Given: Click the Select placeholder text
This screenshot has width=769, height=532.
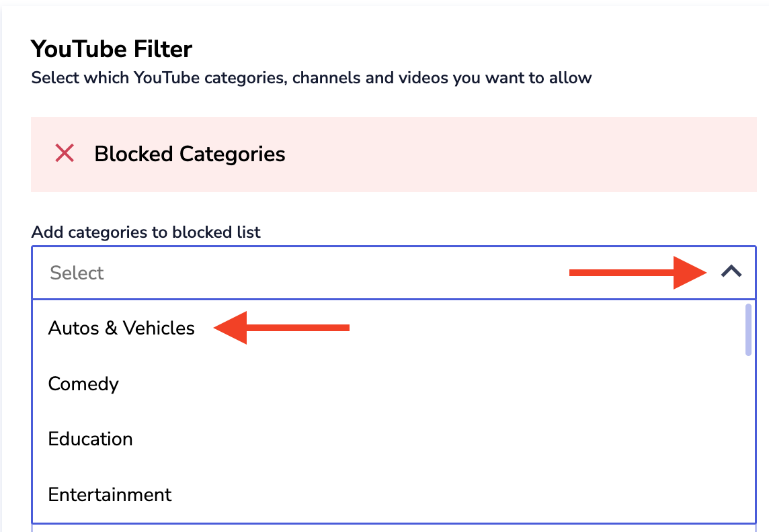Looking at the screenshot, I should (x=77, y=273).
